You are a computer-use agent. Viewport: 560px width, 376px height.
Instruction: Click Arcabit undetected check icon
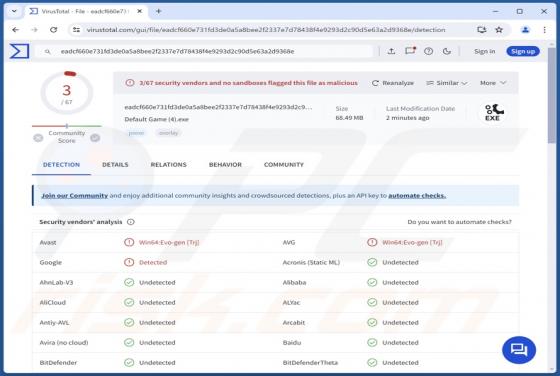[372, 322]
